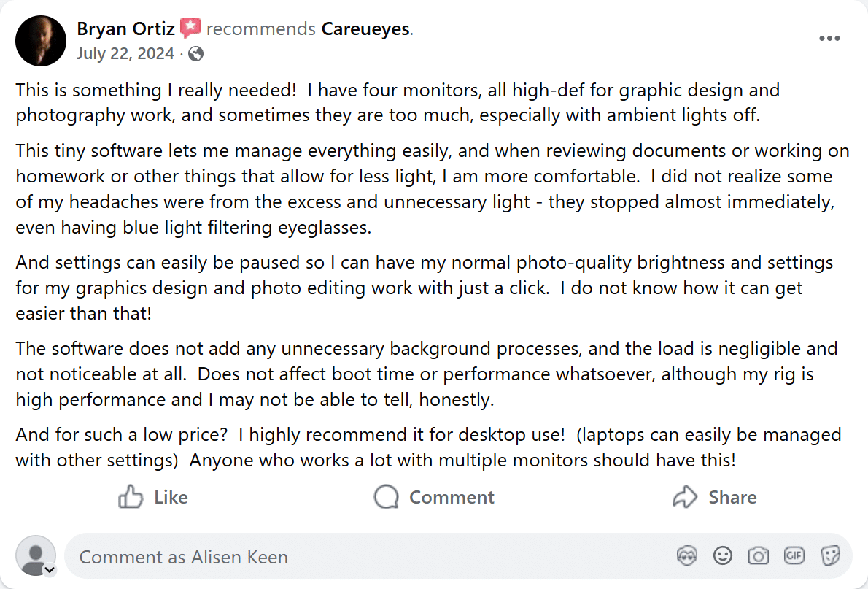
Task: Open the three-dot post options menu
Action: (829, 39)
